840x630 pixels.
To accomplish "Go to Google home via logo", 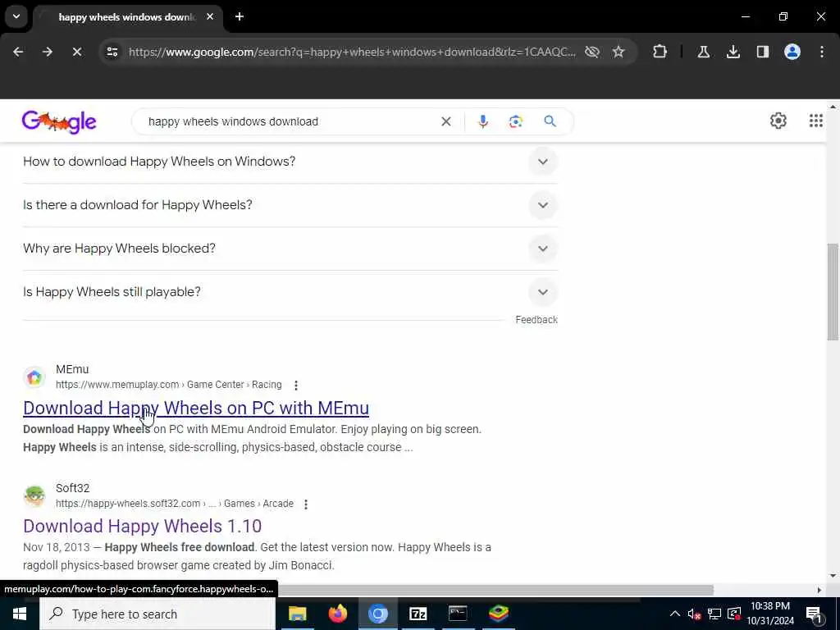I will coord(59,122).
